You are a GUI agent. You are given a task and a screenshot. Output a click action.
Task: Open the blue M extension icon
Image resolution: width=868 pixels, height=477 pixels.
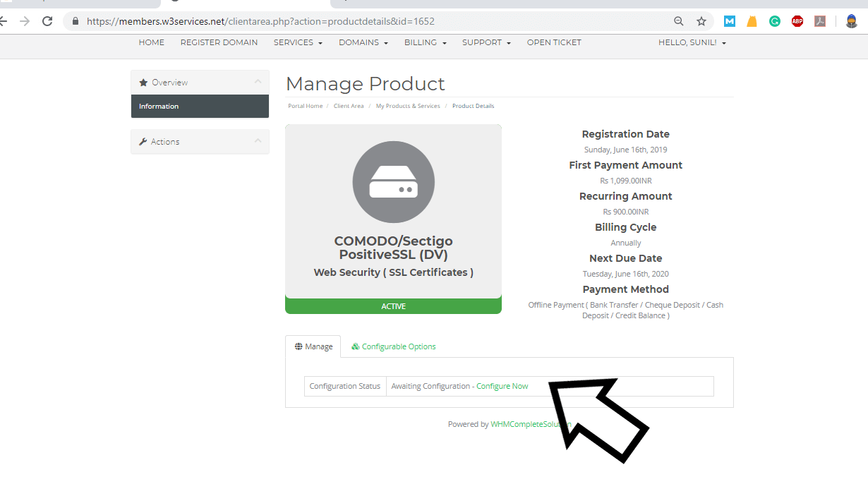[730, 21]
